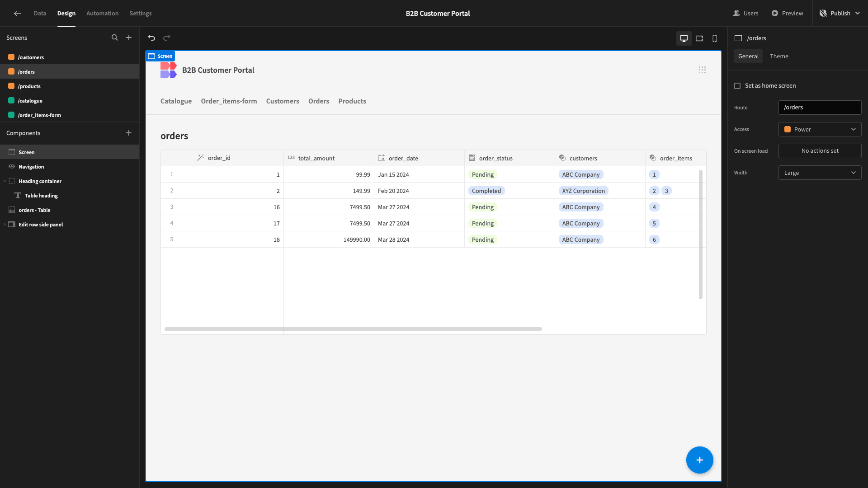The image size is (868, 488).
Task: Open the Settings tab
Action: coord(141,14)
